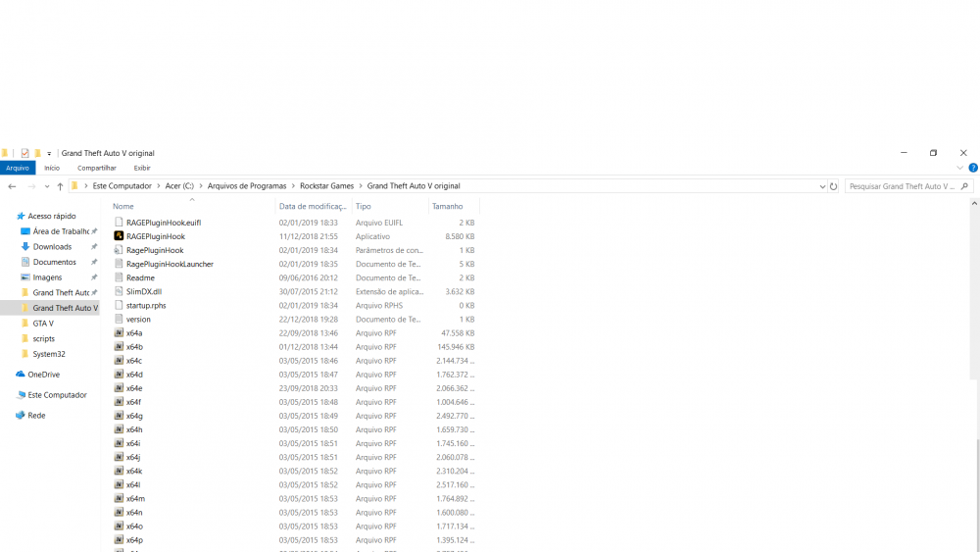Select the x64m file row
The height and width of the screenshot is (552, 980).
pos(294,498)
